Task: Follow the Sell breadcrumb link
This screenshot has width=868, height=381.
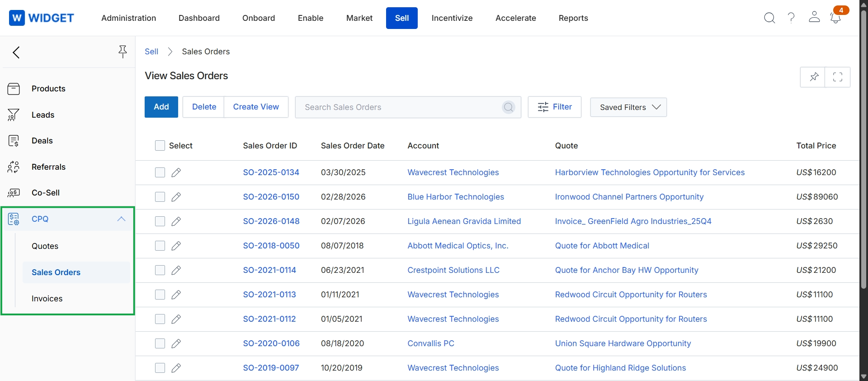Action: [x=151, y=52]
